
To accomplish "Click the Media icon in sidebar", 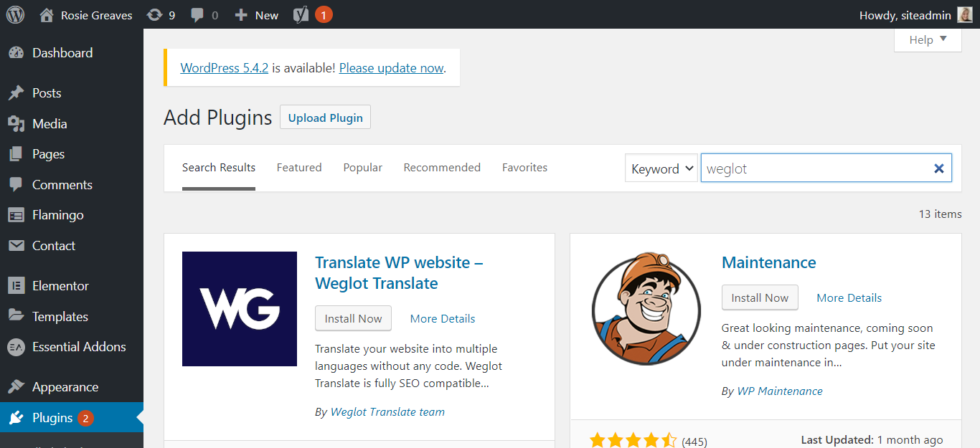I will 16,124.
